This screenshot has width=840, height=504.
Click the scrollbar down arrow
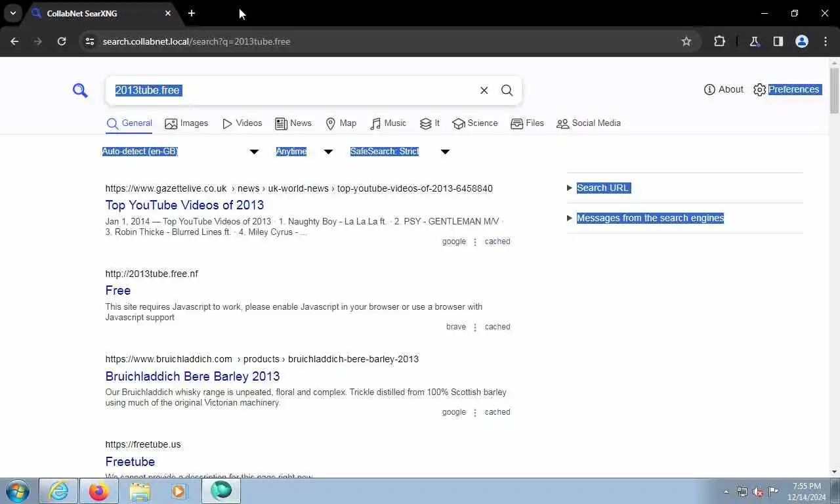click(834, 472)
